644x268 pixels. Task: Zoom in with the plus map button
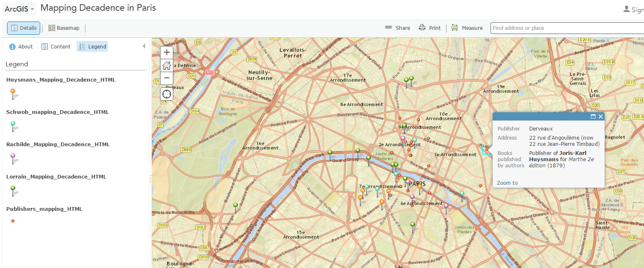[x=167, y=52]
